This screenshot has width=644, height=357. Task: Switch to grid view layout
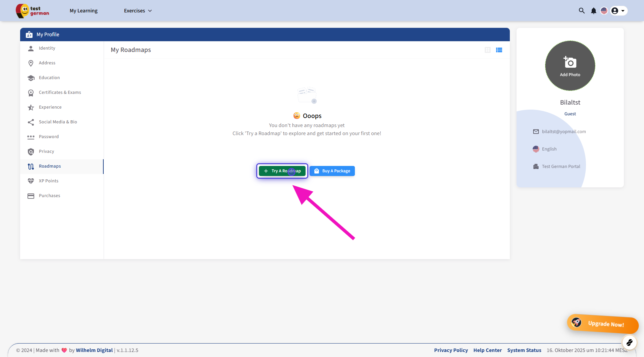point(488,50)
